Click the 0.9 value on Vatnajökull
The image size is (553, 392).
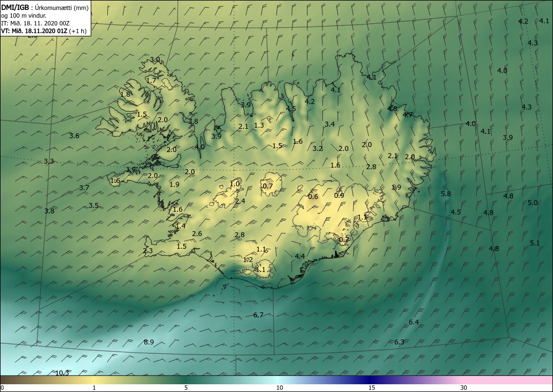pos(339,196)
